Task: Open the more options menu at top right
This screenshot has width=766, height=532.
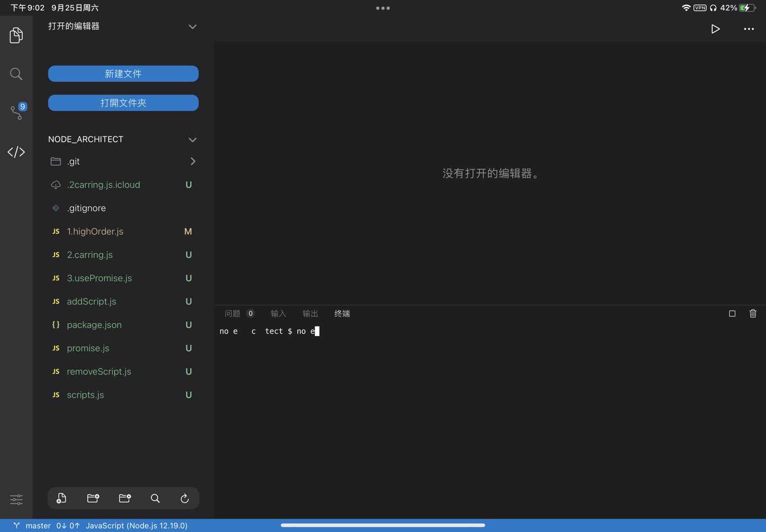Action: 749,29
